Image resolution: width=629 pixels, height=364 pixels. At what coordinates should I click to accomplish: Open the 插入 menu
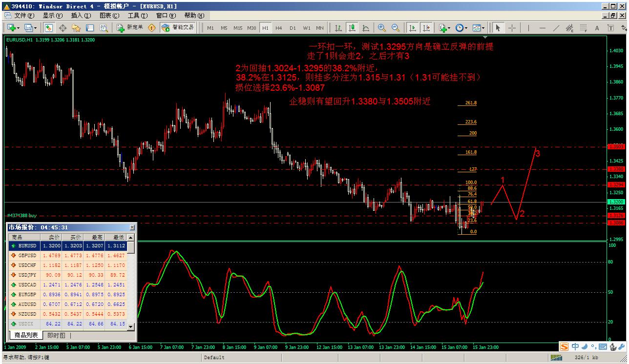81,16
